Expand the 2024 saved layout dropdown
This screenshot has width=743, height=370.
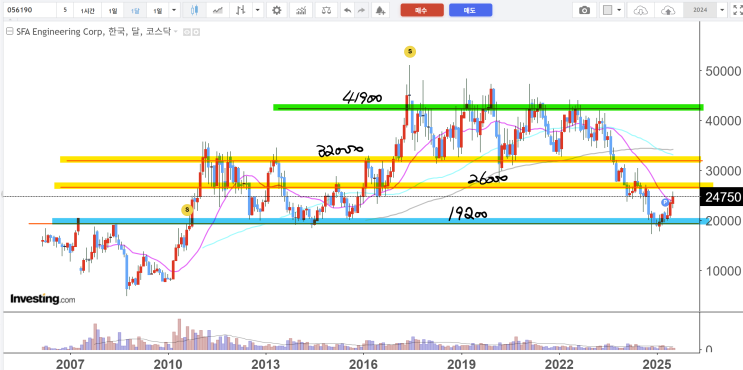722,10
